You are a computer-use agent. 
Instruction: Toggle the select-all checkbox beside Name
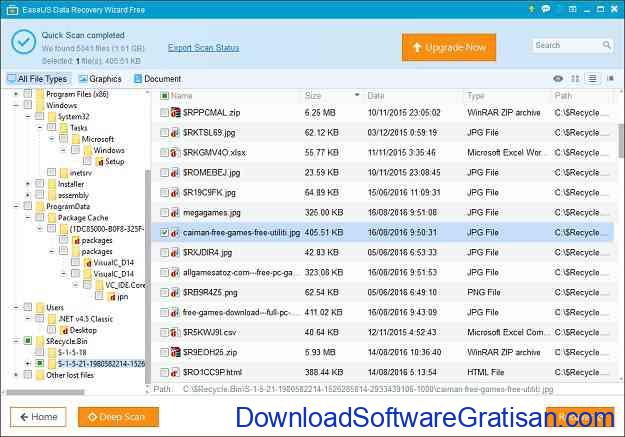(164, 96)
